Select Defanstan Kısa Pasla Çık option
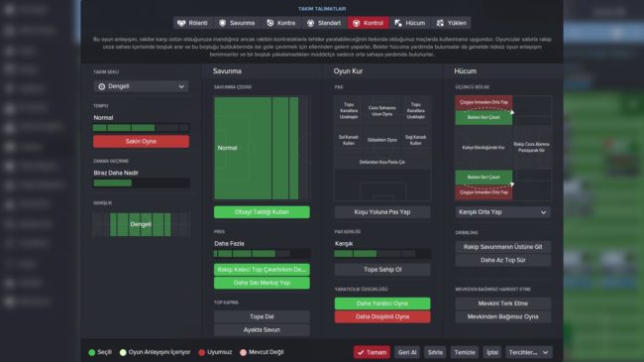The image size is (644, 362). click(x=382, y=162)
